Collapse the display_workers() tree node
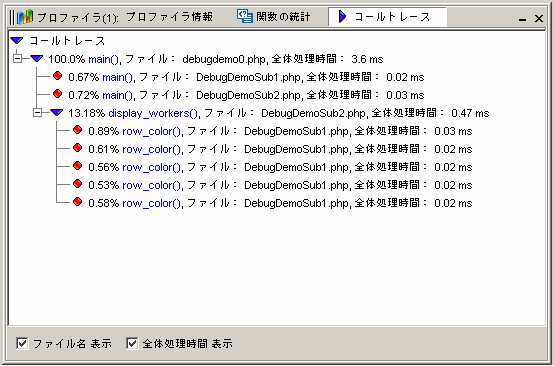Viewport: 554px width, 366px height. 37,113
